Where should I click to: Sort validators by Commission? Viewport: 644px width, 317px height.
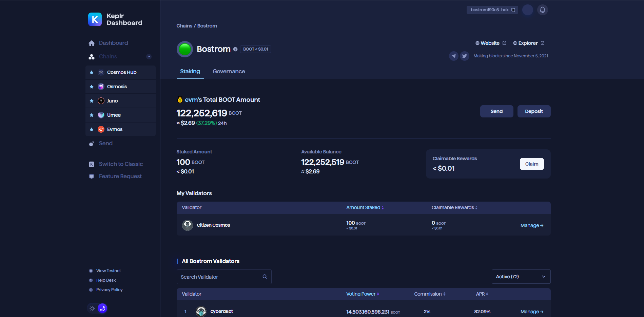coord(430,294)
